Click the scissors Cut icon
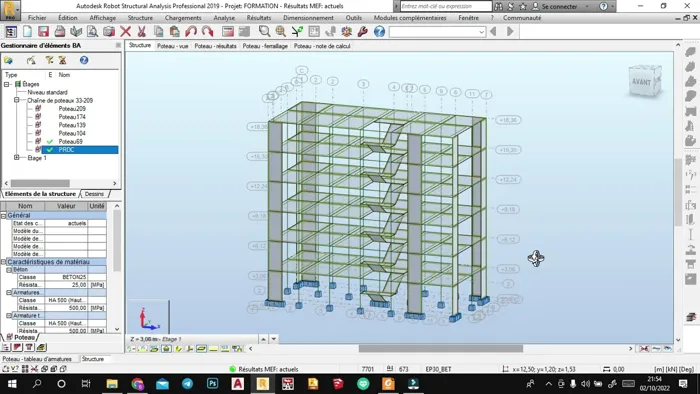The image size is (700, 394). 142,31
